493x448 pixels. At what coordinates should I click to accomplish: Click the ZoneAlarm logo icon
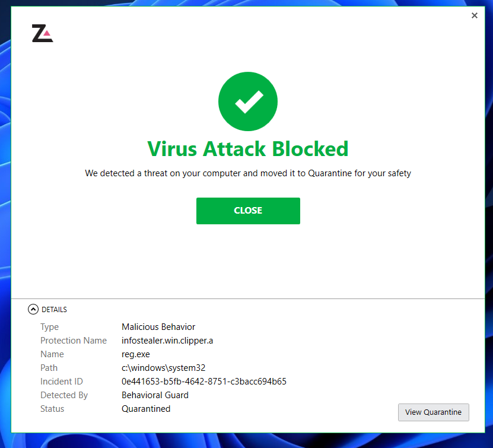point(42,33)
